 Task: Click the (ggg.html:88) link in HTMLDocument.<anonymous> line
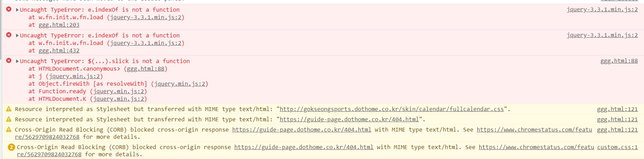[145, 69]
